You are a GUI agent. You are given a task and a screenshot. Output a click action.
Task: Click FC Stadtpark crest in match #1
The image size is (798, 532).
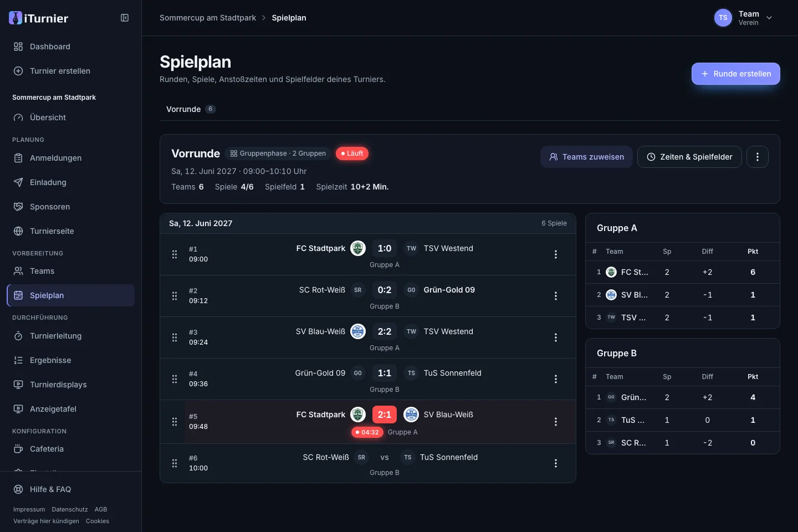(x=358, y=248)
